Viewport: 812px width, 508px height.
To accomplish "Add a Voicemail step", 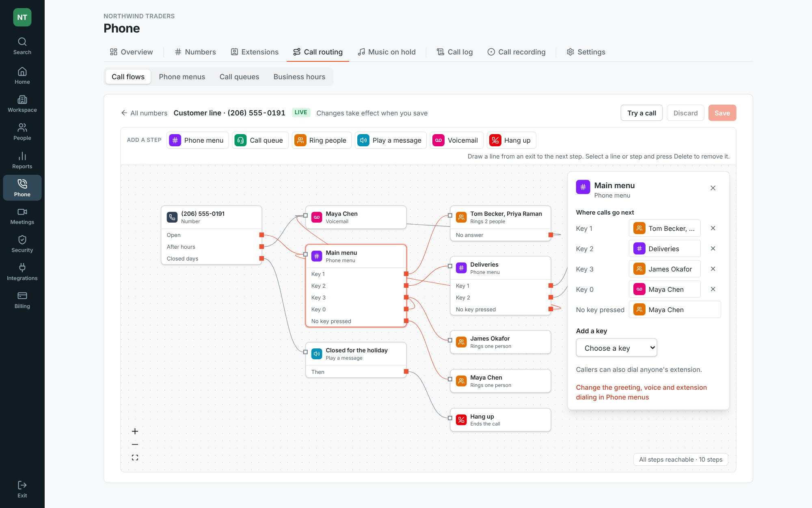I will coord(456,140).
